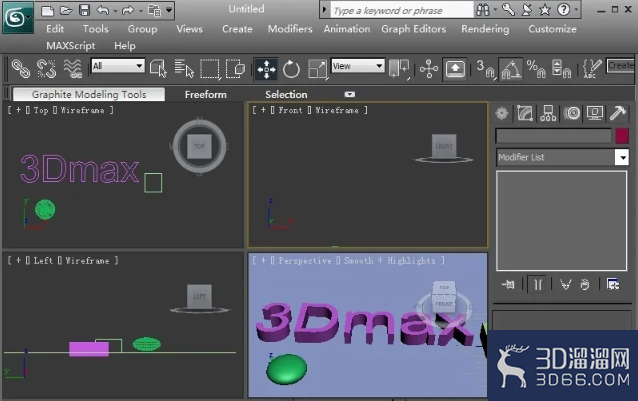Image resolution: width=638 pixels, height=401 pixels.
Task: Toggle the Window/Crossing selection mode
Action: pyautogui.click(x=235, y=68)
